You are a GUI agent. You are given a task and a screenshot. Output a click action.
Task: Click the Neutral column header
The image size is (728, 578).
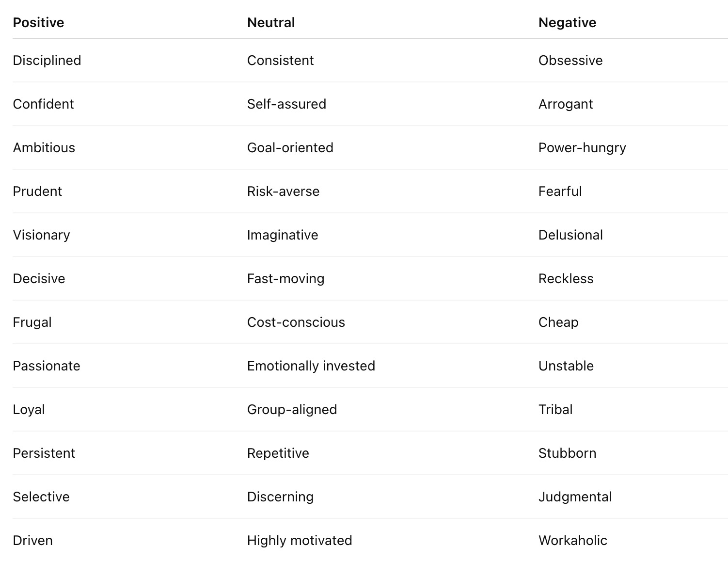271,23
